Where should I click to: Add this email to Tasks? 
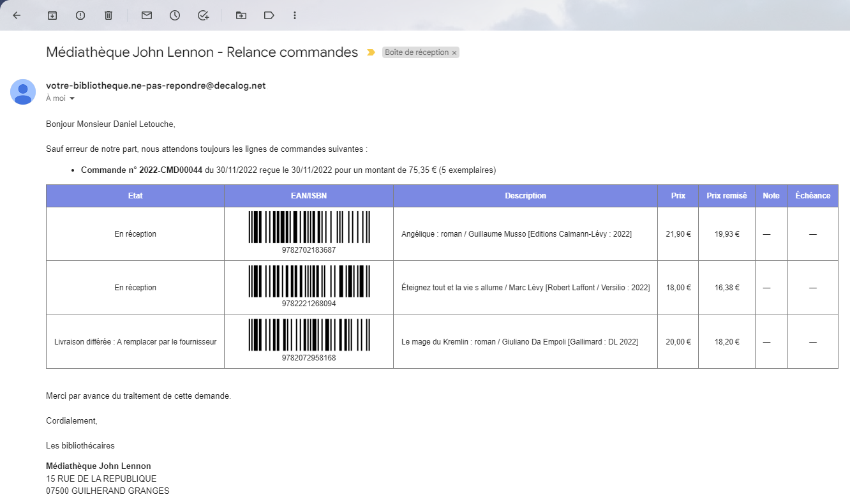203,15
